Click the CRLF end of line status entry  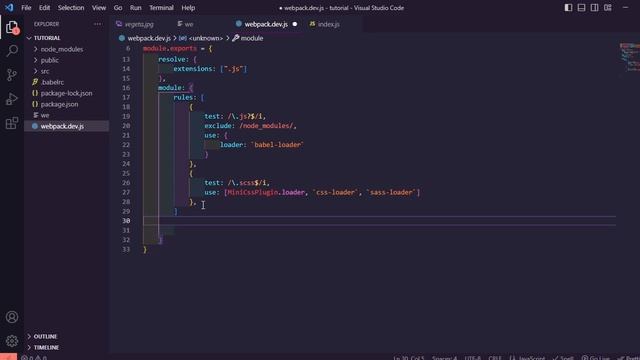coord(495,358)
